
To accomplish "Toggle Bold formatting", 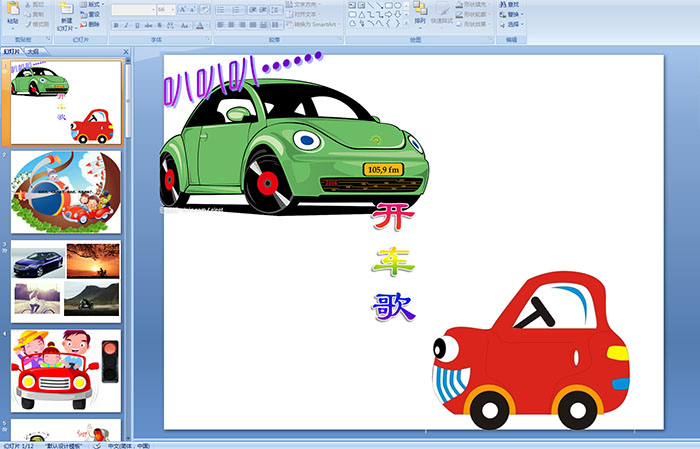I will (116, 25).
